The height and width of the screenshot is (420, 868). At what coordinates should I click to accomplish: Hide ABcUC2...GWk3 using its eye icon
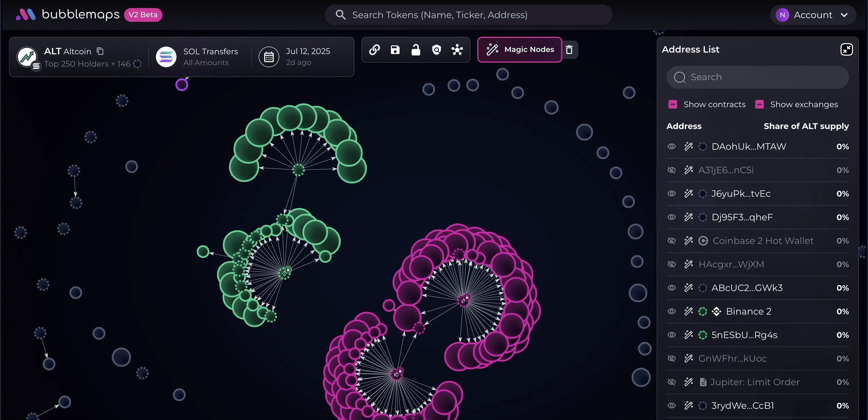pyautogui.click(x=672, y=288)
